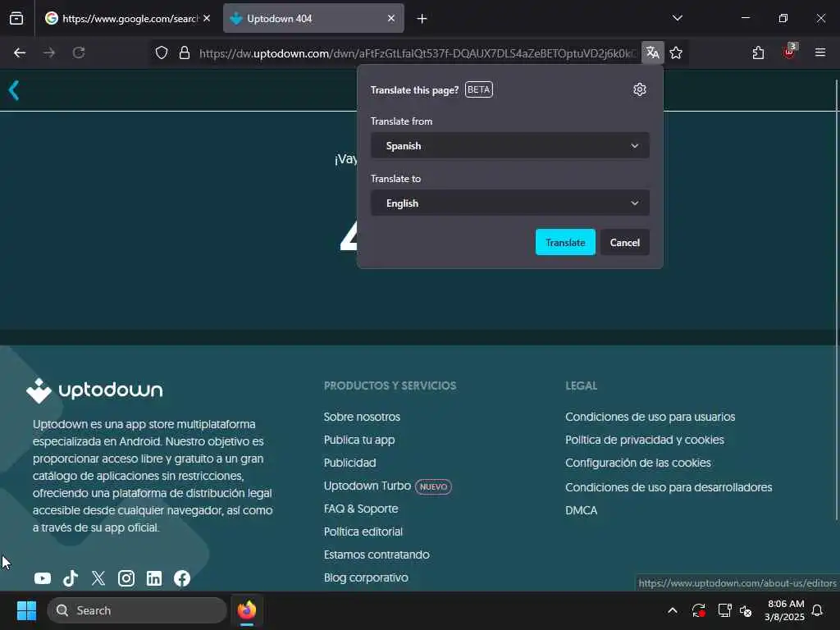Screen dimensions: 840x630
Task: Expand the Translate to English dropdown
Action: tap(510, 203)
